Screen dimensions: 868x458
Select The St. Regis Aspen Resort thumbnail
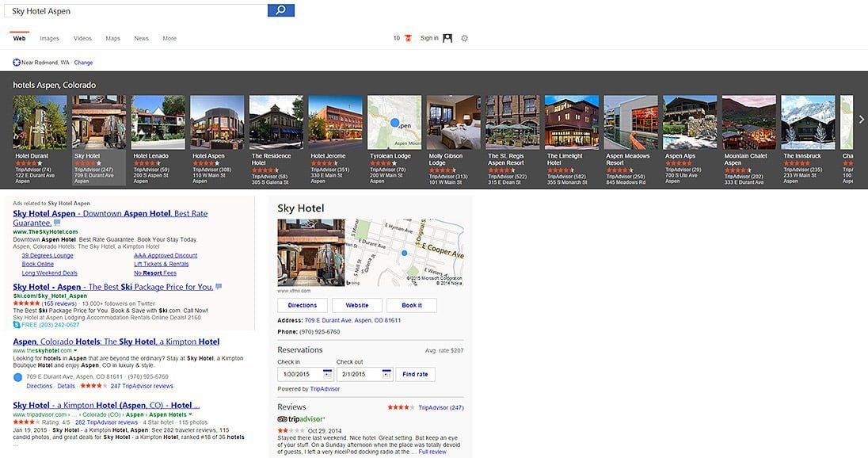click(512, 122)
